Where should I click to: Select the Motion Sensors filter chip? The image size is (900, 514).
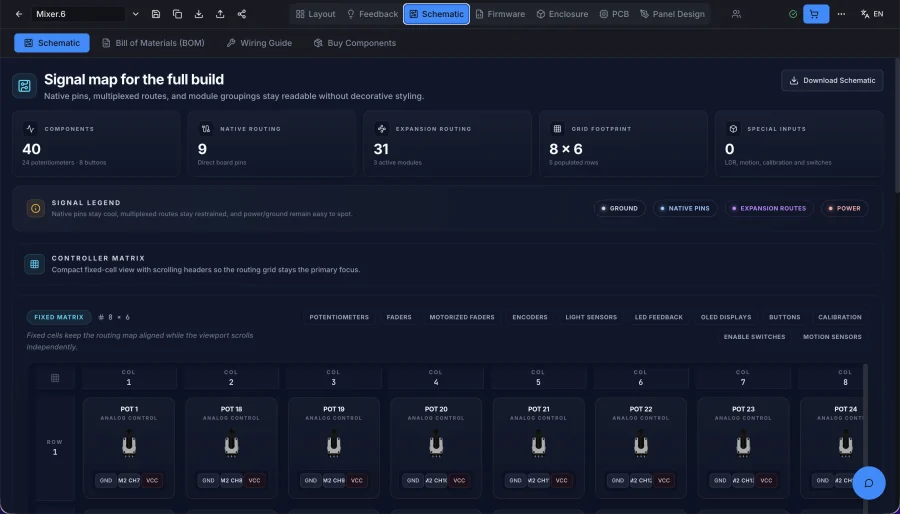(x=832, y=337)
